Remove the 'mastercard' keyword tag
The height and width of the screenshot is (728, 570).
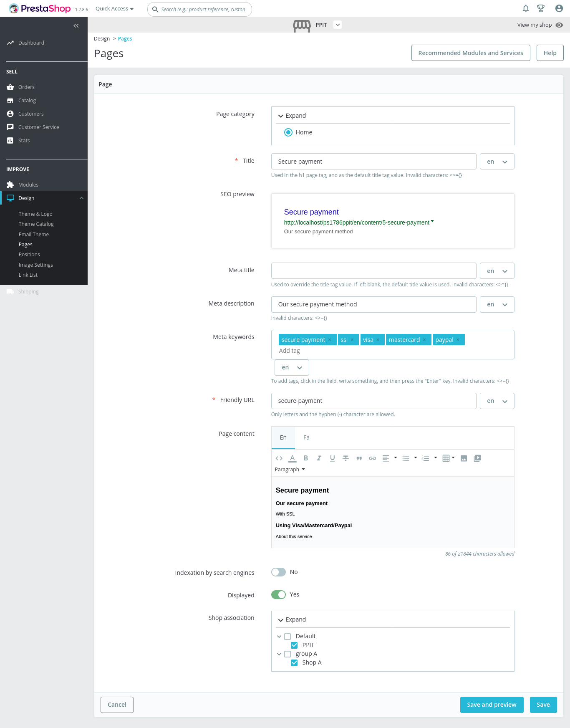click(424, 340)
